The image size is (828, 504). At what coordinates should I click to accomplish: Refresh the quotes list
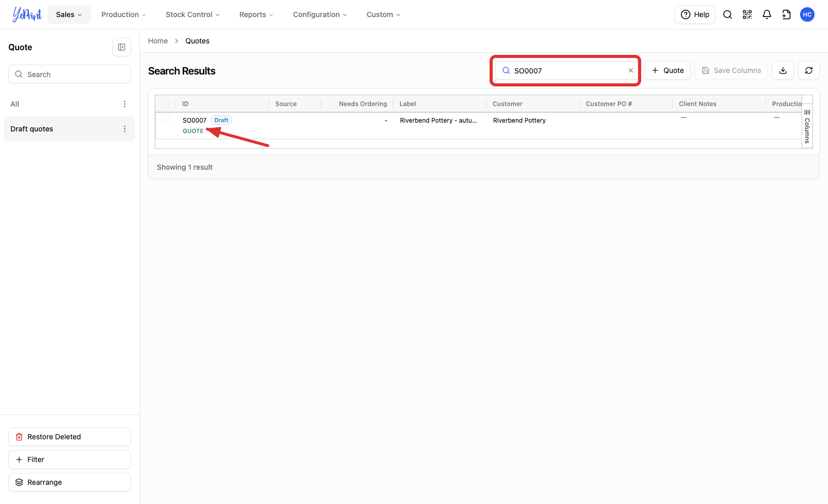[809, 70]
